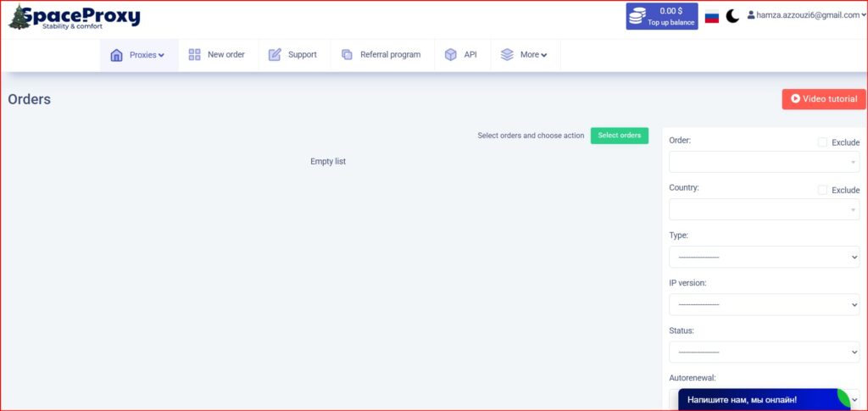Check the Exclude box for Order

[x=822, y=142]
